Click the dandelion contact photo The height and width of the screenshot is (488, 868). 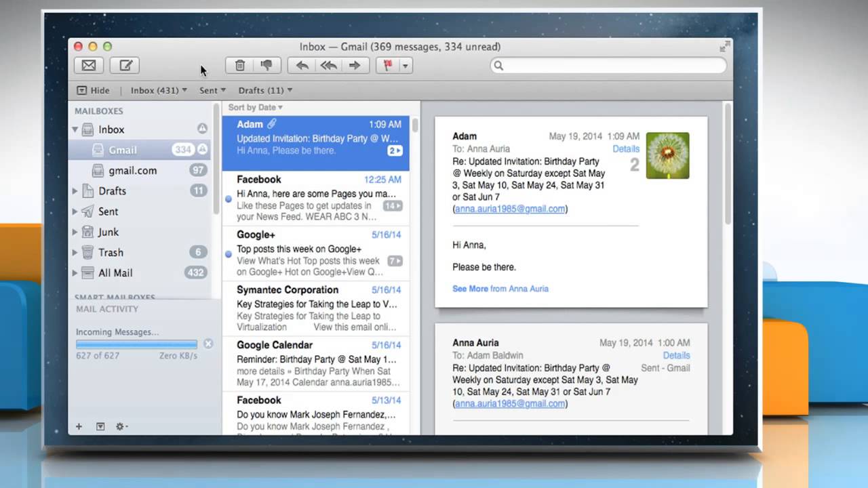(x=668, y=155)
